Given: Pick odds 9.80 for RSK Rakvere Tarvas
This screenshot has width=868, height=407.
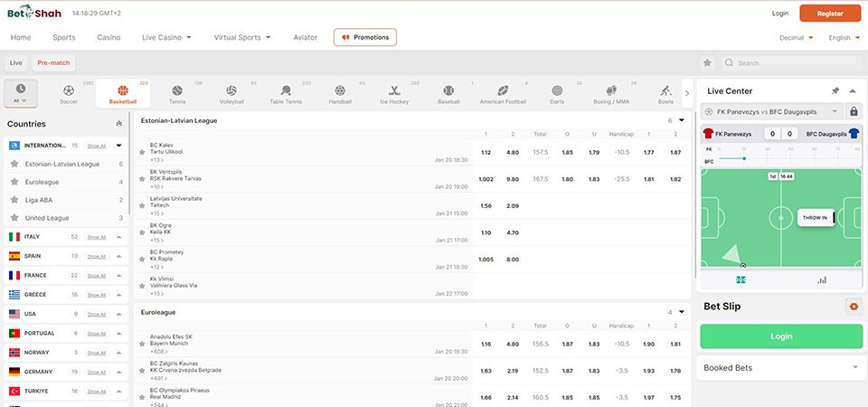Looking at the screenshot, I should click(513, 179).
